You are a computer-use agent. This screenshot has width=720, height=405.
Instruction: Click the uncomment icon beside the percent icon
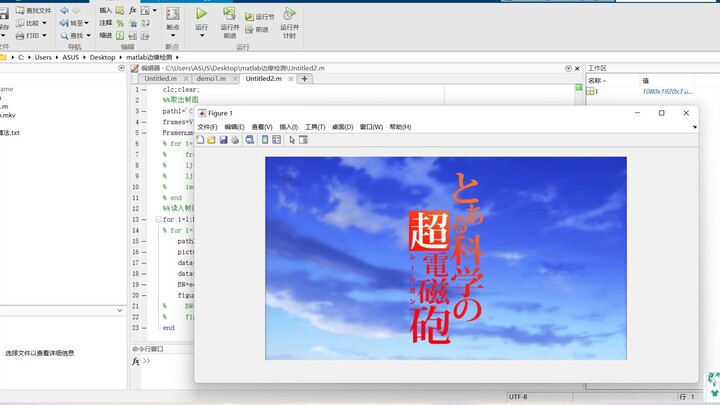pos(133,23)
